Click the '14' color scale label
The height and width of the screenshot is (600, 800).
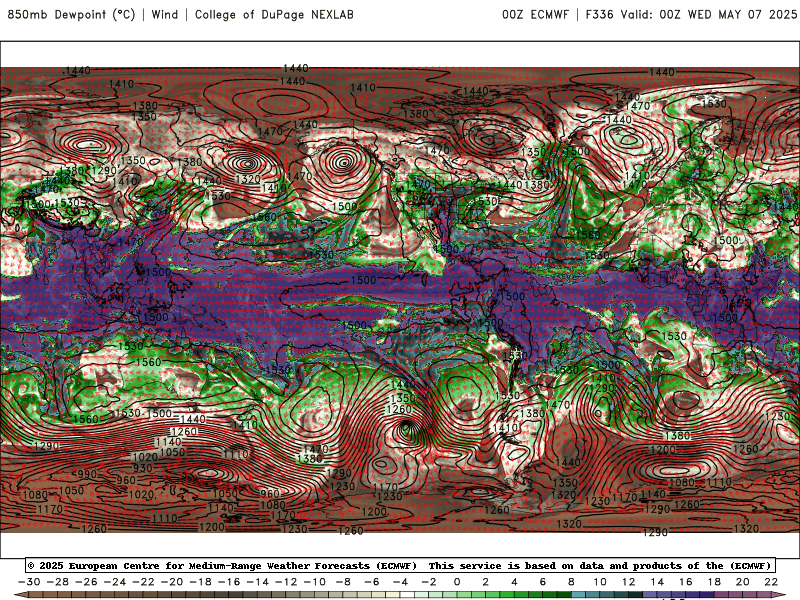(x=657, y=582)
